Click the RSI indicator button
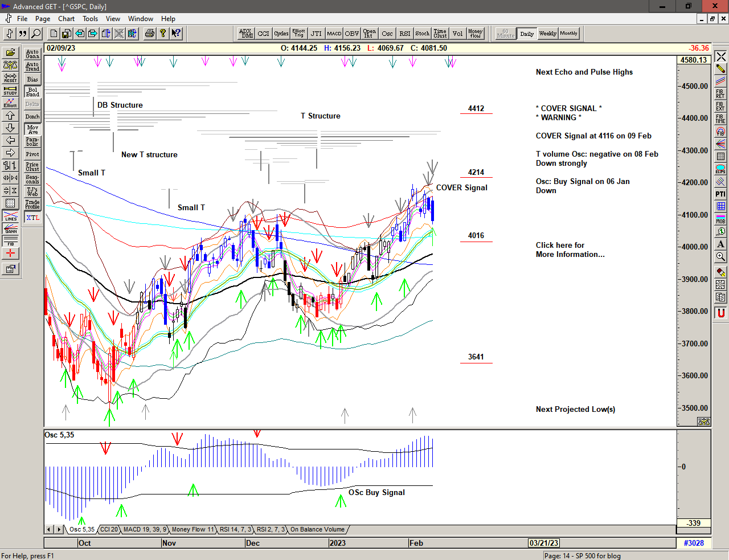The height and width of the screenshot is (560, 729). pyautogui.click(x=404, y=34)
